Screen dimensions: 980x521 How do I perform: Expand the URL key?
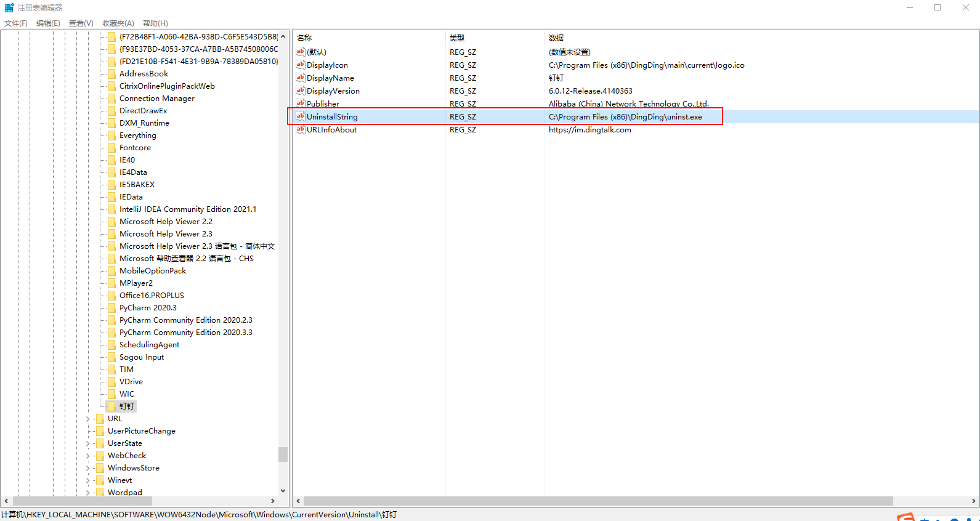[x=87, y=419]
